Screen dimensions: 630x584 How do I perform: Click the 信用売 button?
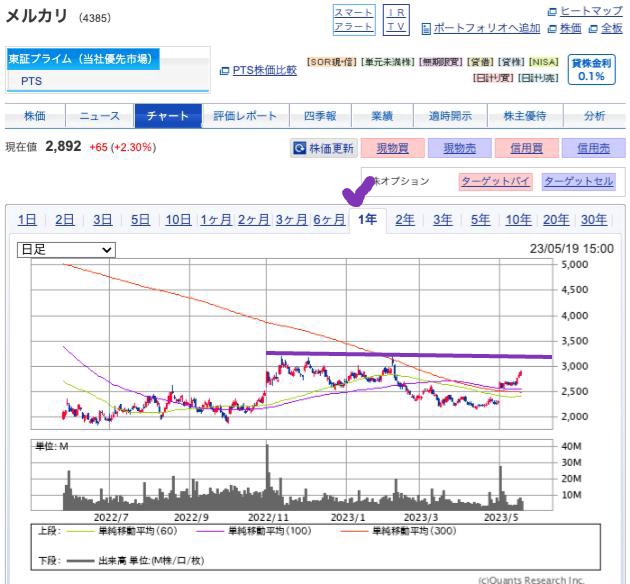click(x=593, y=148)
